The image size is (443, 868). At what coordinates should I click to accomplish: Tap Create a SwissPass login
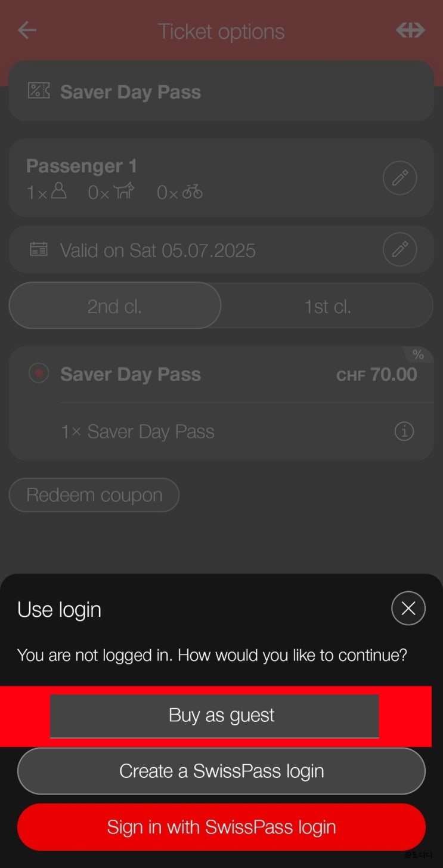(221, 771)
